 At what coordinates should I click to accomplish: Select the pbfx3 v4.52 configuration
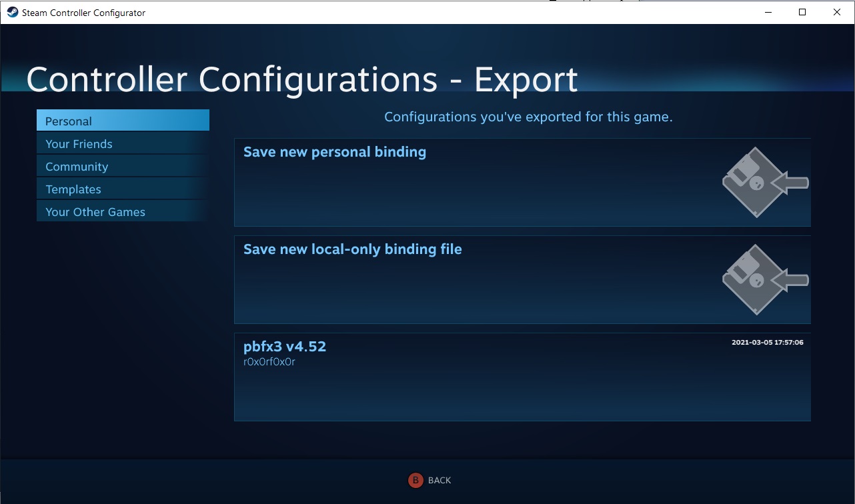pyautogui.click(x=522, y=377)
